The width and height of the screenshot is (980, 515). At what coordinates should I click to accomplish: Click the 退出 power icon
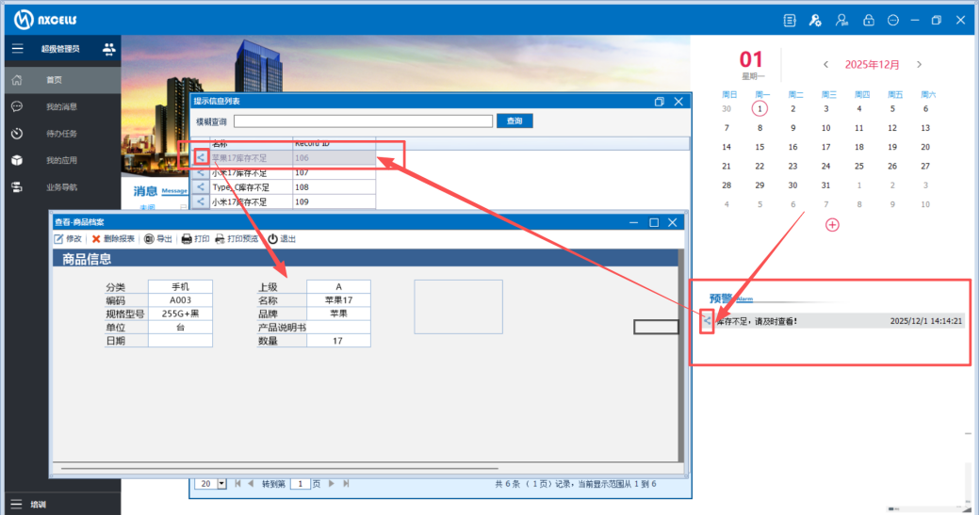click(x=273, y=239)
